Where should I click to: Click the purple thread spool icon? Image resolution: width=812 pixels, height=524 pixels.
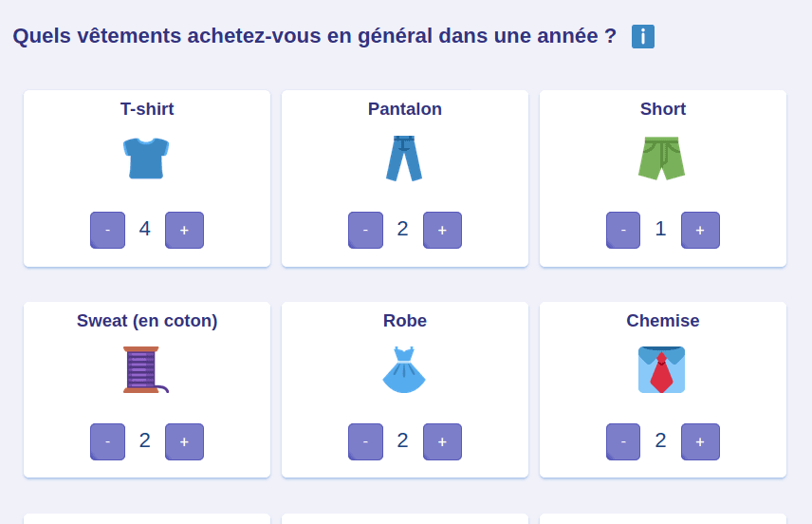146,370
